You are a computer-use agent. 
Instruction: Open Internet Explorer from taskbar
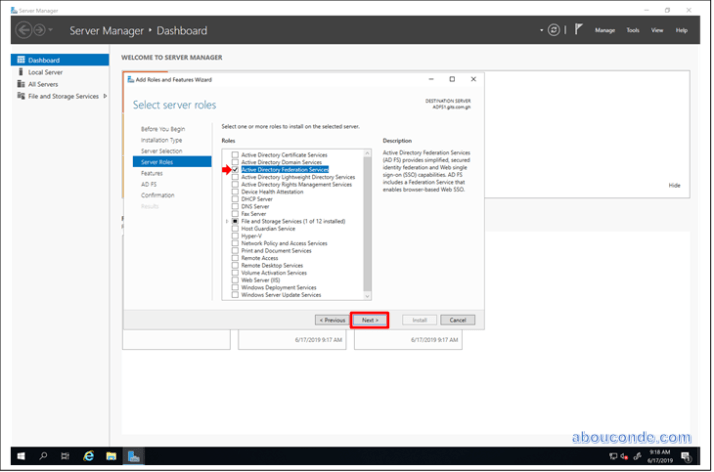pos(88,456)
